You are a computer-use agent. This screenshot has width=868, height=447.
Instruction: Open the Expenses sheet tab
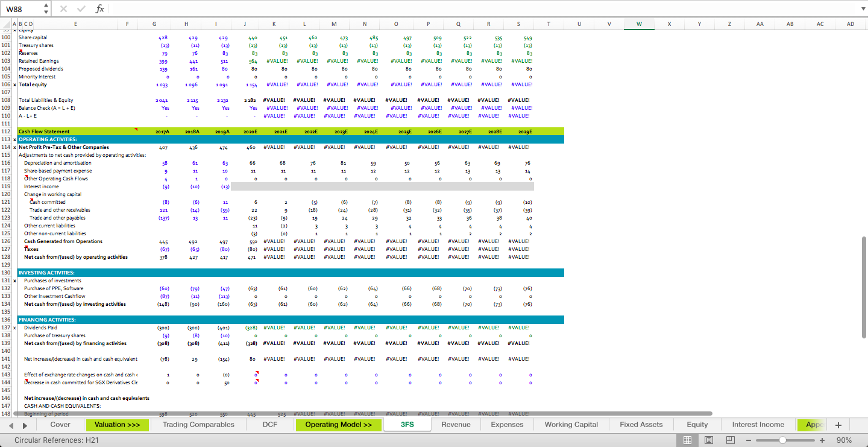click(x=507, y=425)
